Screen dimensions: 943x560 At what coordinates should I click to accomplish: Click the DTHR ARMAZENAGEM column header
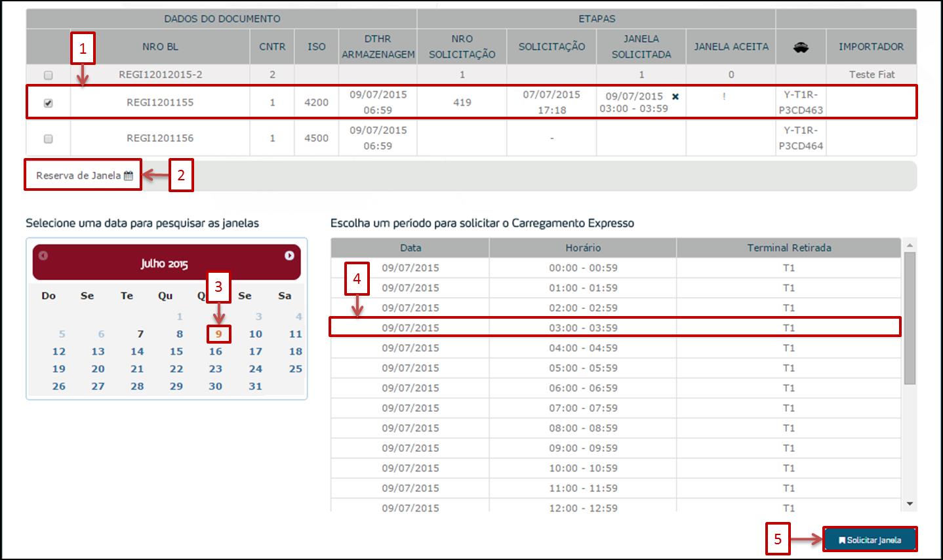coord(378,47)
